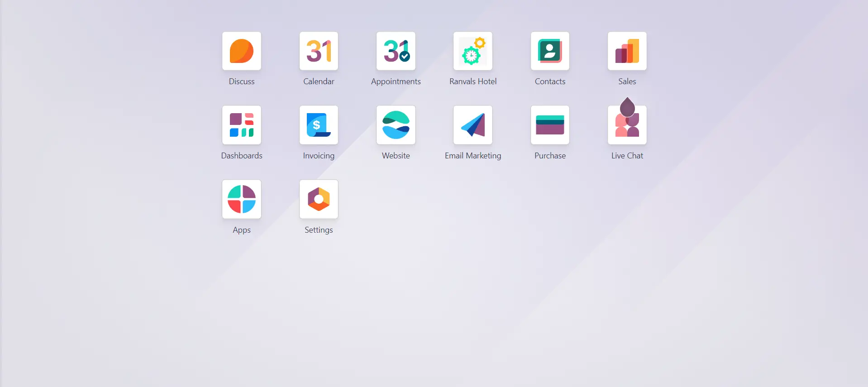Viewport: 868px width, 387px height.
Task: Click the "Email Marketing" text label
Action: (472, 156)
